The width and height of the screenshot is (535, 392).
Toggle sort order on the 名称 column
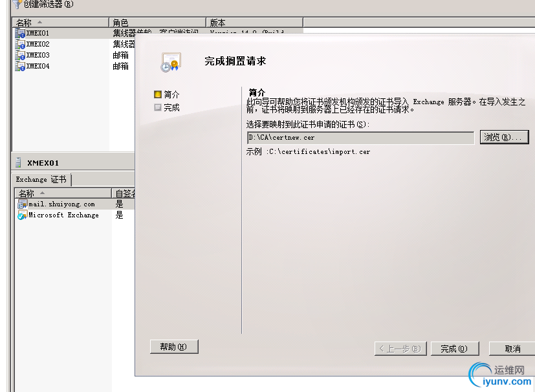tap(26, 22)
